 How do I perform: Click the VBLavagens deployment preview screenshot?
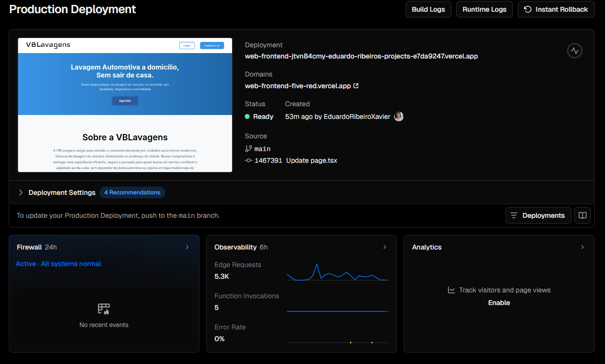(x=125, y=105)
